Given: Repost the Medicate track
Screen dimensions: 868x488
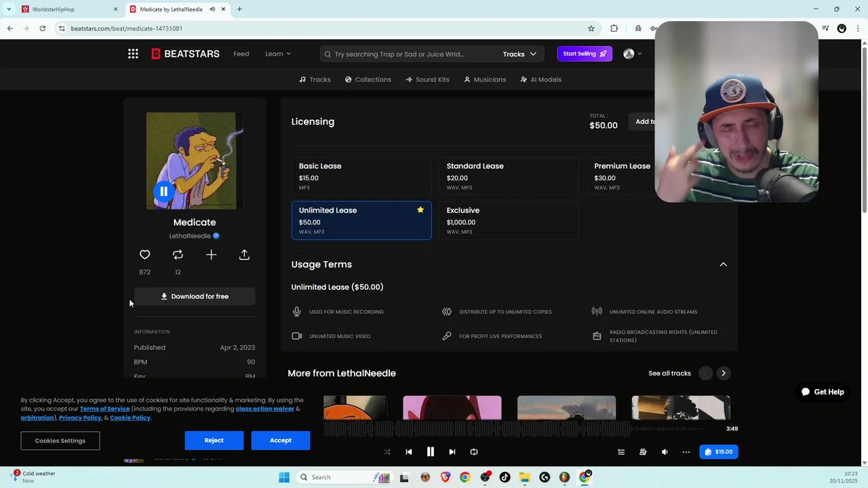Looking at the screenshot, I should 178,255.
